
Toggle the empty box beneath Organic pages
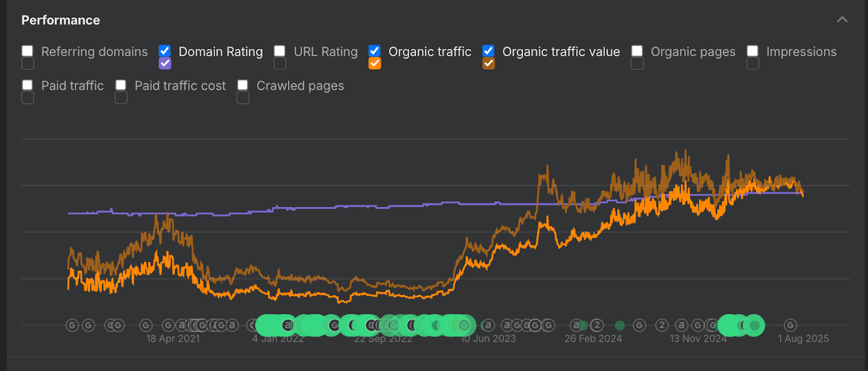tap(637, 64)
